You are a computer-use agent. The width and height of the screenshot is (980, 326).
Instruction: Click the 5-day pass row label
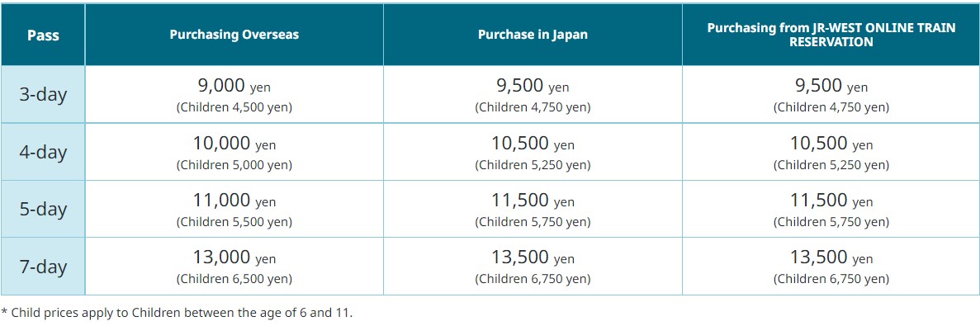(43, 209)
